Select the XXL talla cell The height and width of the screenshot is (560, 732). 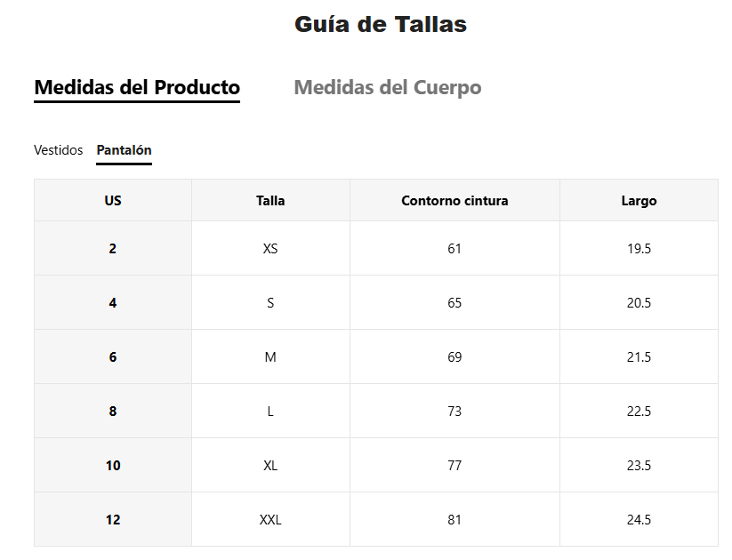coord(270,519)
